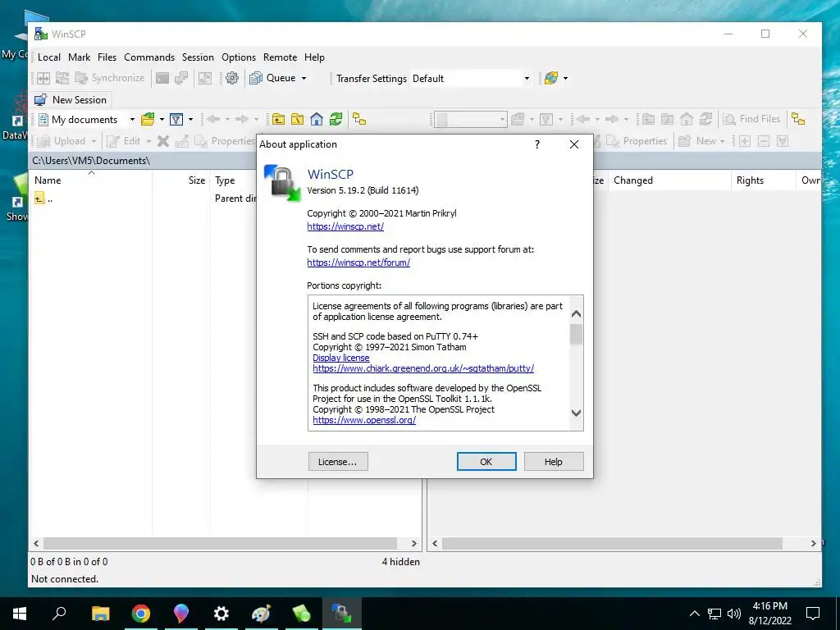
Task: Click the remote home directory icon
Action: [687, 119]
